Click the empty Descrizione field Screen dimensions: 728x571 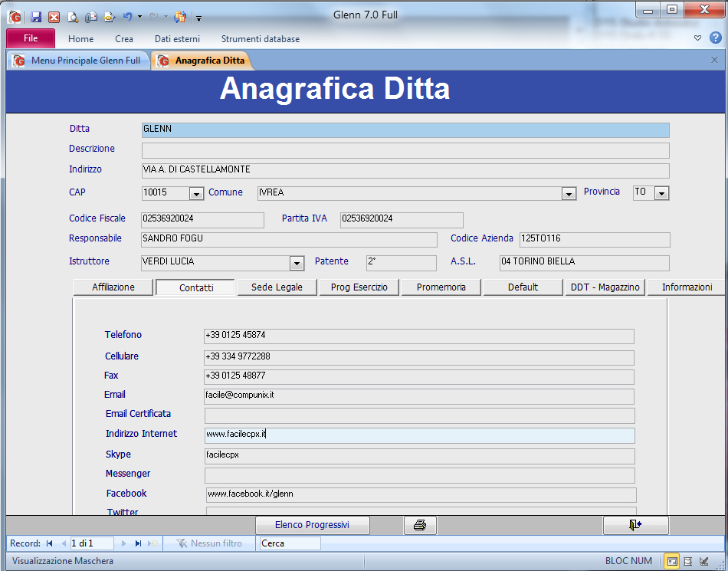[405, 150]
